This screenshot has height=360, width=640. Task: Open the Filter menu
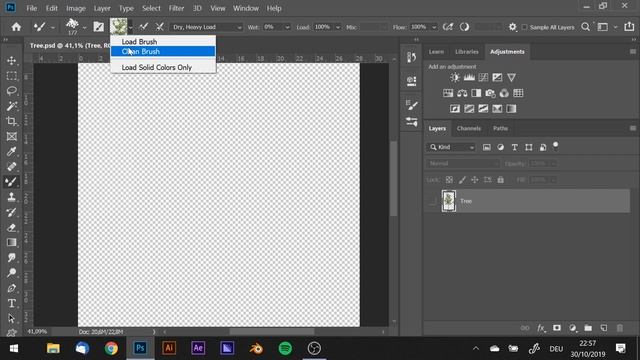(x=176, y=8)
